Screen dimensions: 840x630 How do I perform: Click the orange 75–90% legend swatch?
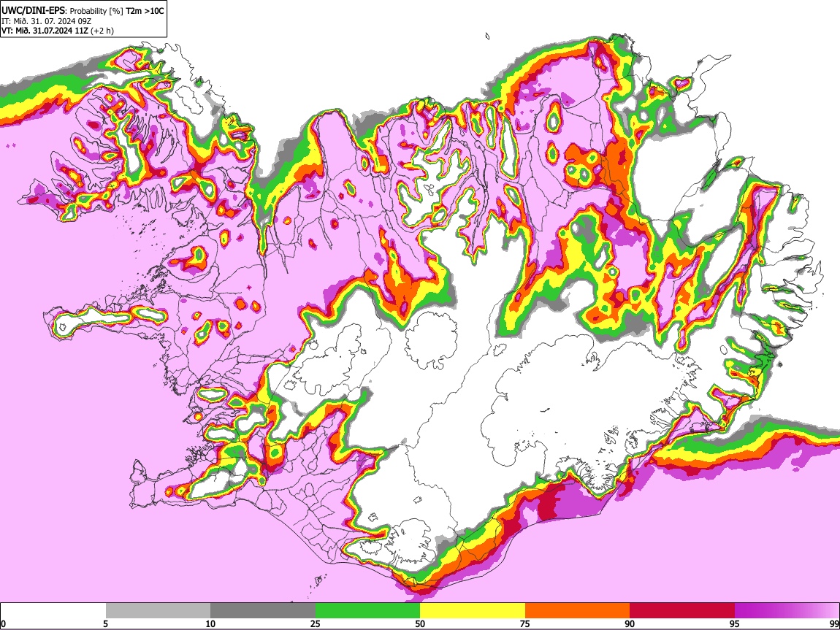coord(578,611)
